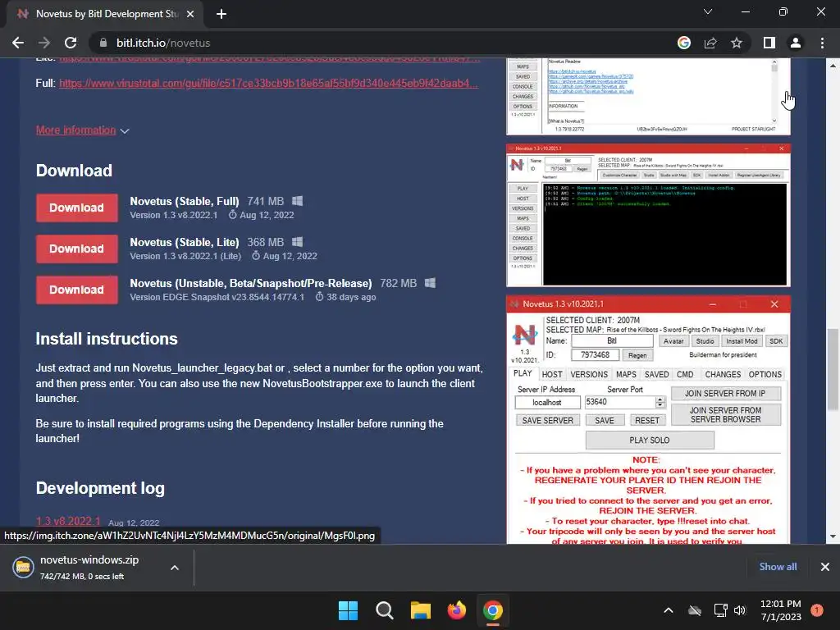The height and width of the screenshot is (630, 840).
Task: Open the clock showing 12:01 PM
Action: pyautogui.click(x=781, y=610)
